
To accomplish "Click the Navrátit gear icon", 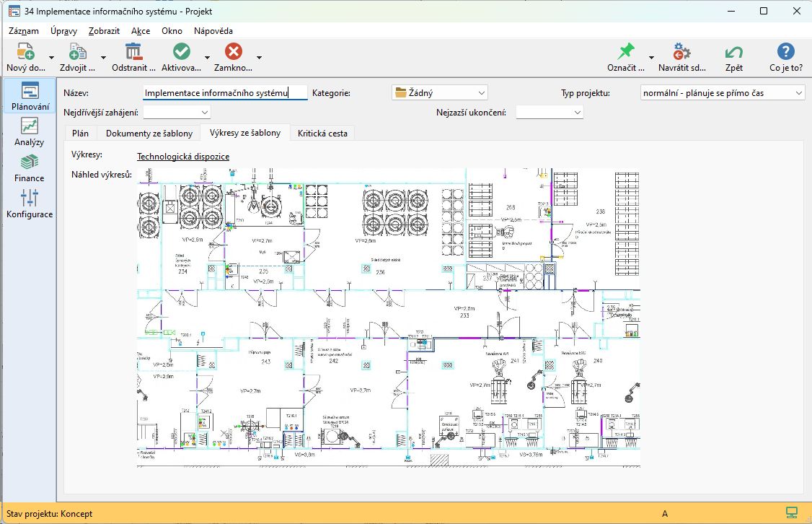I will (681, 52).
